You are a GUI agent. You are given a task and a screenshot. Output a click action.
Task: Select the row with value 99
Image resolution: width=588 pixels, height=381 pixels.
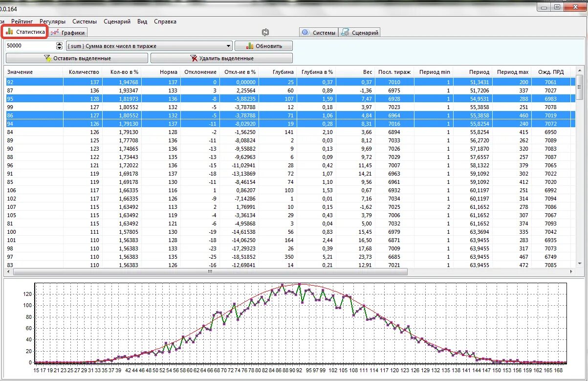290,107
